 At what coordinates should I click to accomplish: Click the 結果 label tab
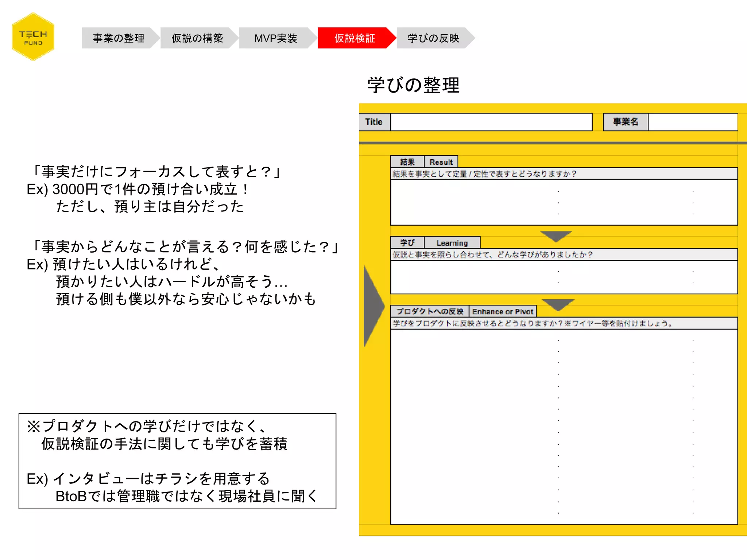click(x=407, y=162)
